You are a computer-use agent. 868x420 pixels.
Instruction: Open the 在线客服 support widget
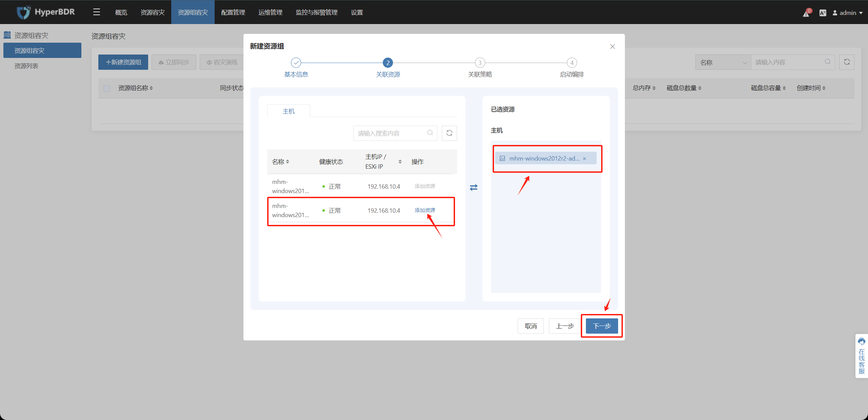pyautogui.click(x=862, y=356)
